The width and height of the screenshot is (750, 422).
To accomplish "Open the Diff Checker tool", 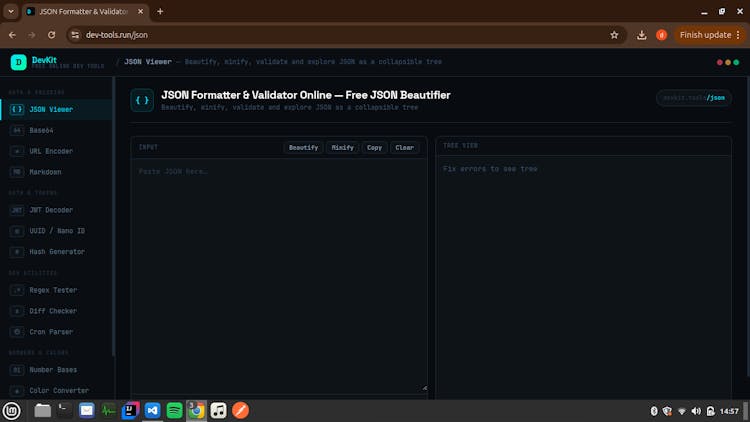I will point(51,311).
